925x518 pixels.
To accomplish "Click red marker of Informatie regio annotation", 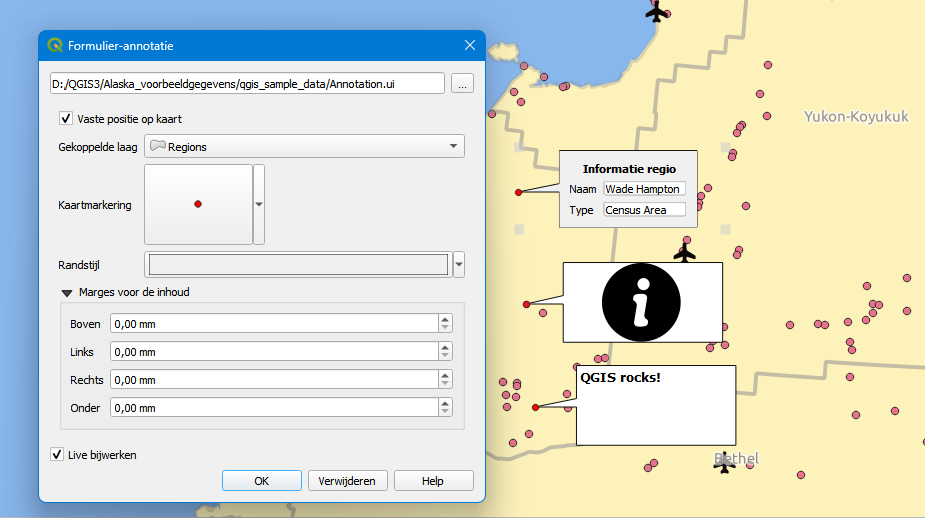I will tap(519, 192).
